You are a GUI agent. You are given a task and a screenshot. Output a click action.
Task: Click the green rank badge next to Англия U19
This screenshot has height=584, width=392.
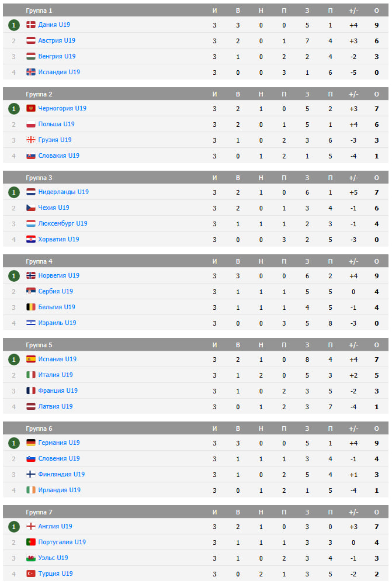pos(14,527)
